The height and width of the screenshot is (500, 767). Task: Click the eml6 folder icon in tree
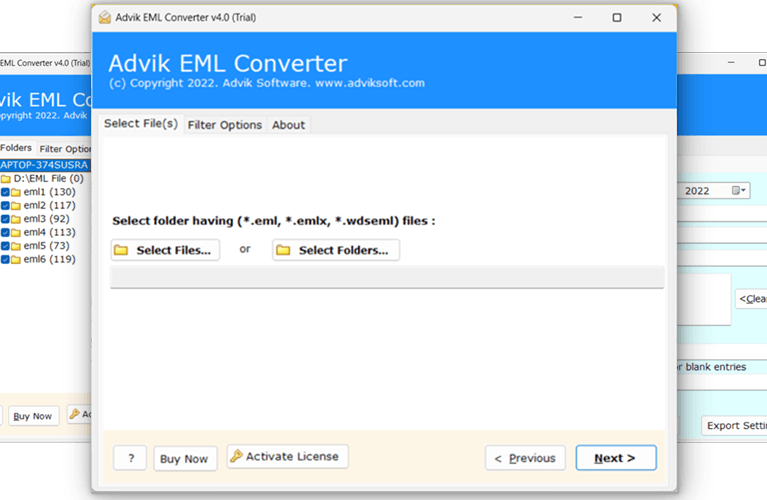point(16,259)
